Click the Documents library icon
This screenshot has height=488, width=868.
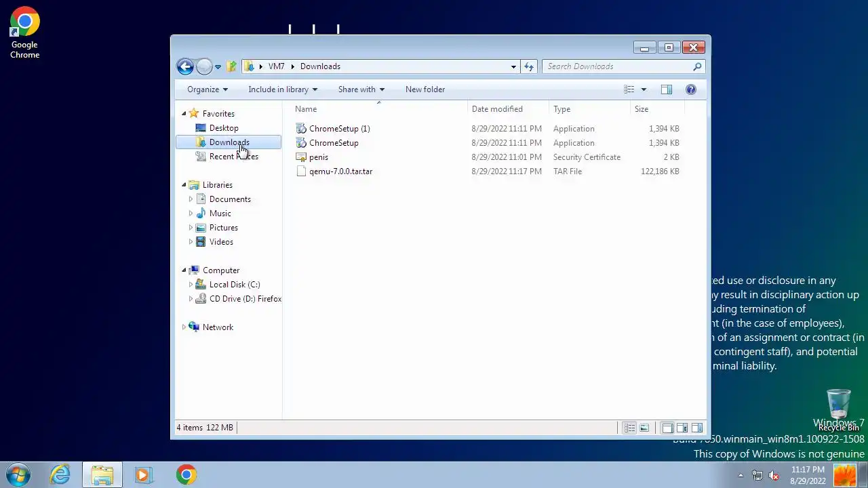pos(201,199)
